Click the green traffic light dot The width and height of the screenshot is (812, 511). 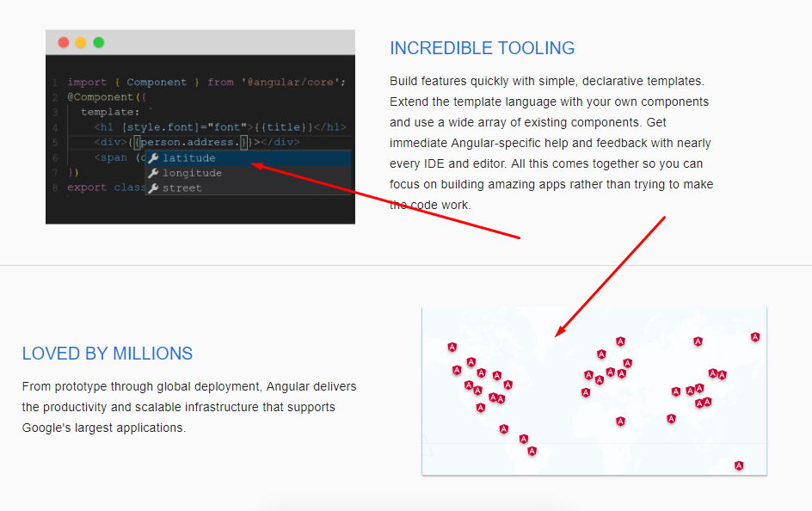click(x=99, y=40)
